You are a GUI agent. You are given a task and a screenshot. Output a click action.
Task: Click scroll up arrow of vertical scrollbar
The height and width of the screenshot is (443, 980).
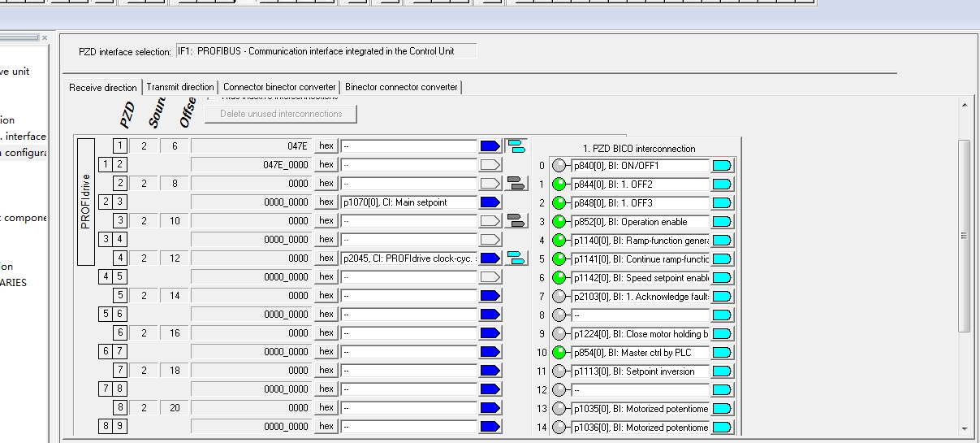point(965,106)
